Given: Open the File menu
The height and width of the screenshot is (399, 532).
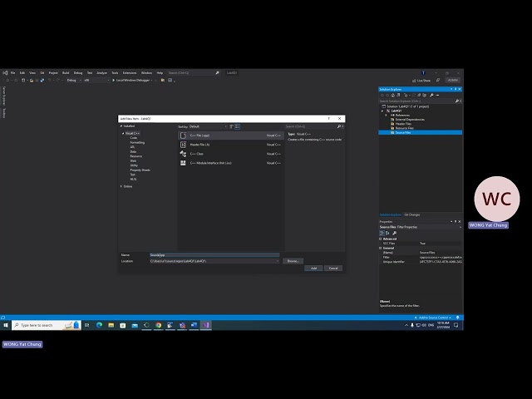Looking at the screenshot, I should (x=13, y=72).
